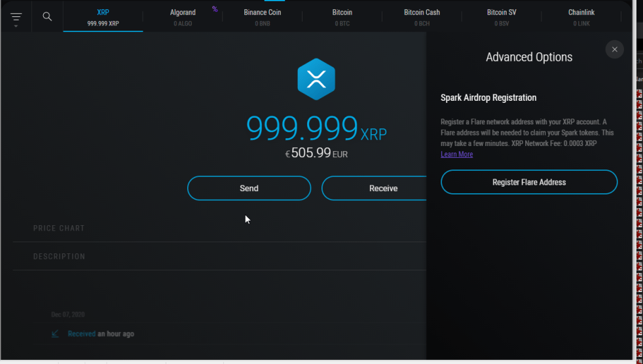Open the Received transaction from Dec 07
This screenshot has width=643, height=364.
[x=101, y=334]
